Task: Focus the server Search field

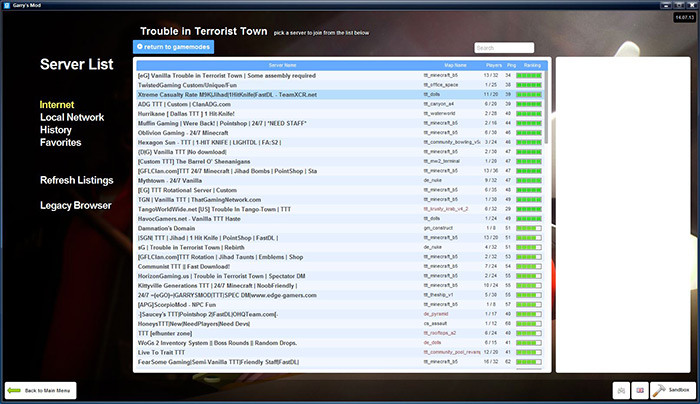Action: click(x=504, y=48)
